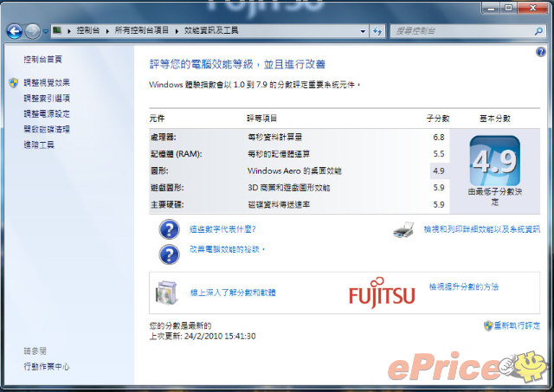Click the 基本分數 column header

click(x=494, y=119)
